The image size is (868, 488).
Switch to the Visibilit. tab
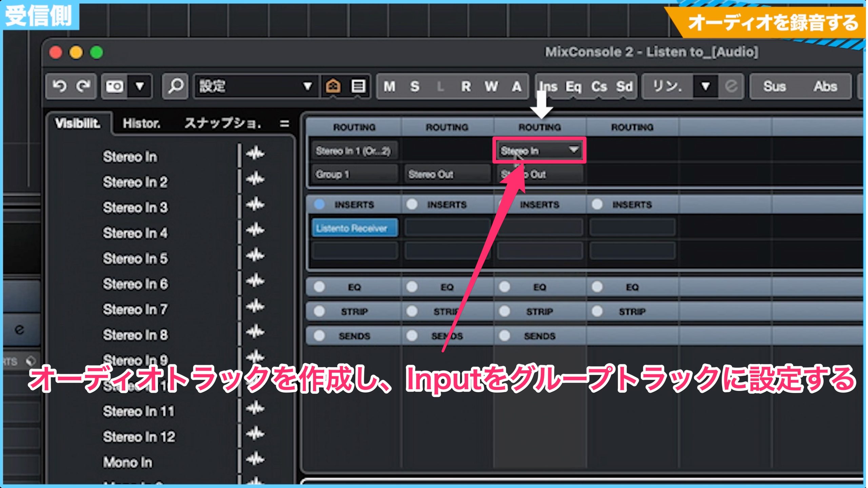[78, 124]
